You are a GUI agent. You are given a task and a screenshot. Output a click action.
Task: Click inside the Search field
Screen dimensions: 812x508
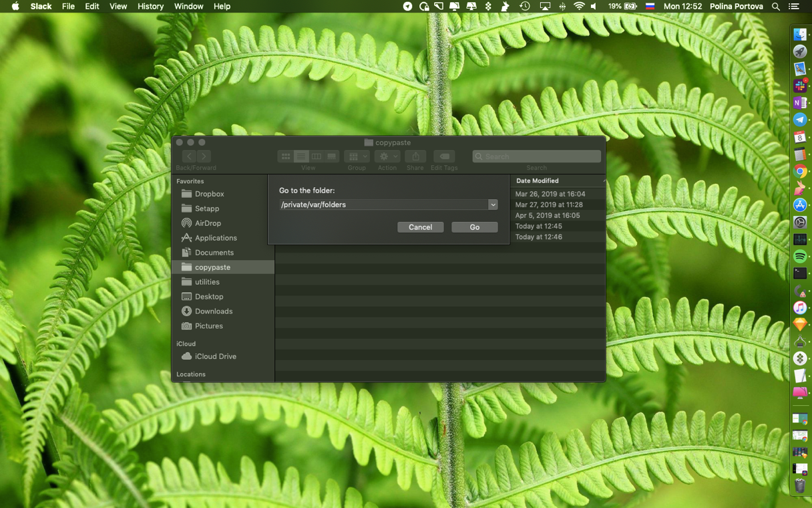(536, 156)
